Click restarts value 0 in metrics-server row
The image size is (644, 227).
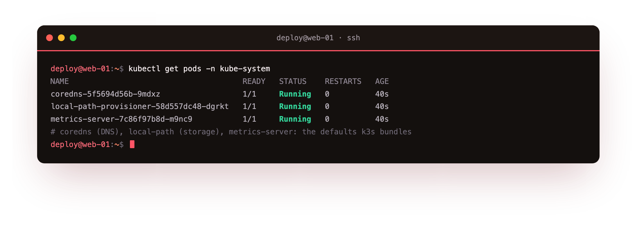[327, 119]
